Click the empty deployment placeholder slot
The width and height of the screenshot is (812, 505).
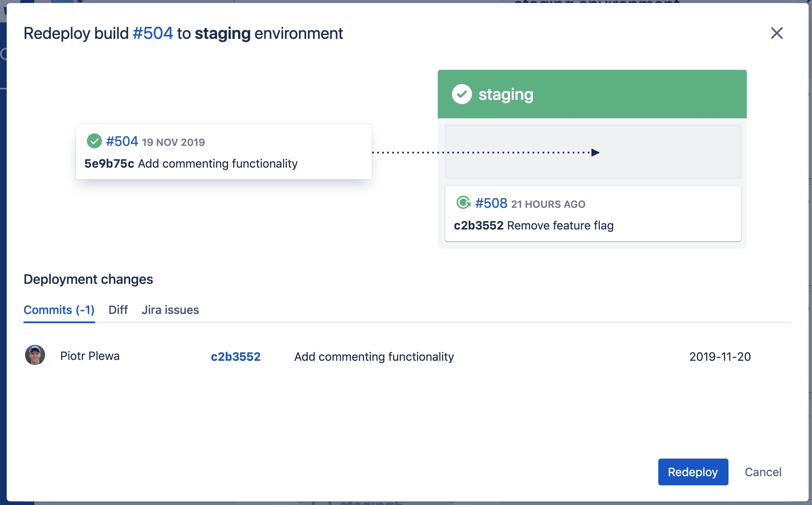(668, 152)
